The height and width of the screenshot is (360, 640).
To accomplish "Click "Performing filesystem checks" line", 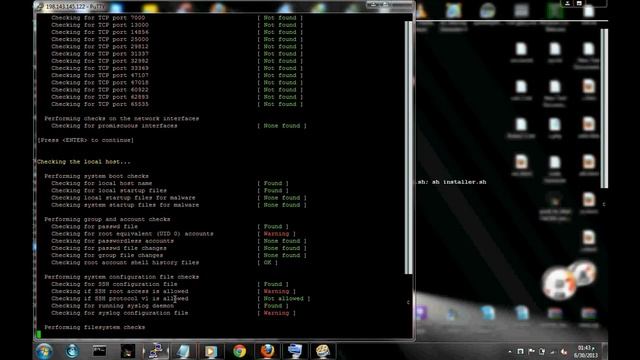I will (95, 327).
